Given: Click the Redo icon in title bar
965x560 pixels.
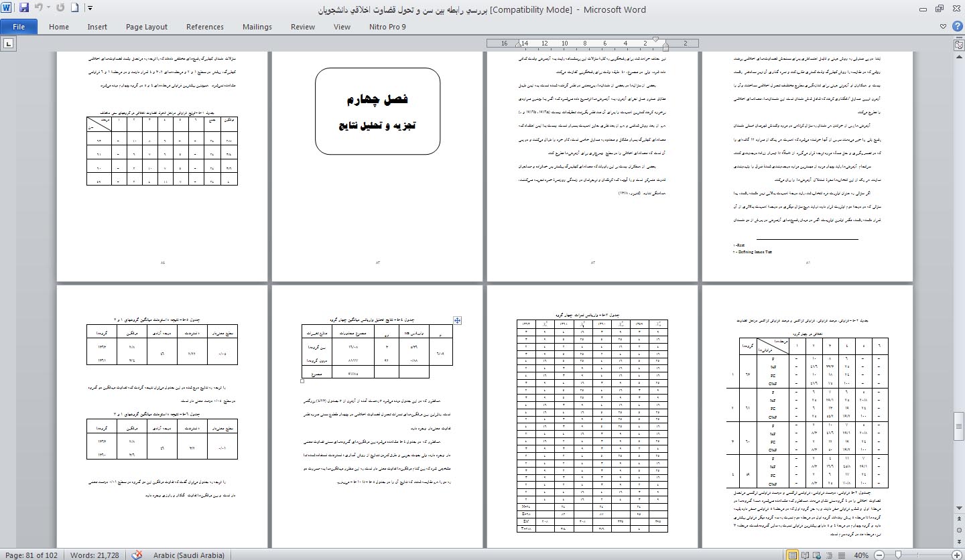Looking at the screenshot, I should point(61,9).
